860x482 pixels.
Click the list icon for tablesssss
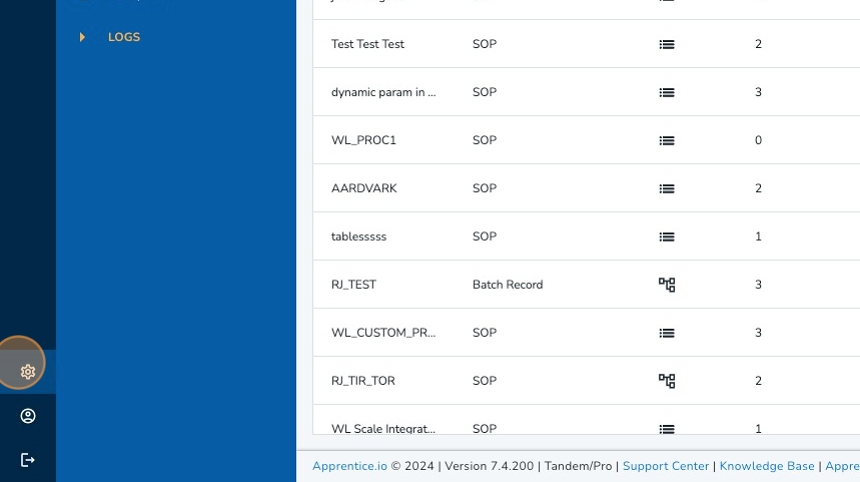coord(667,237)
